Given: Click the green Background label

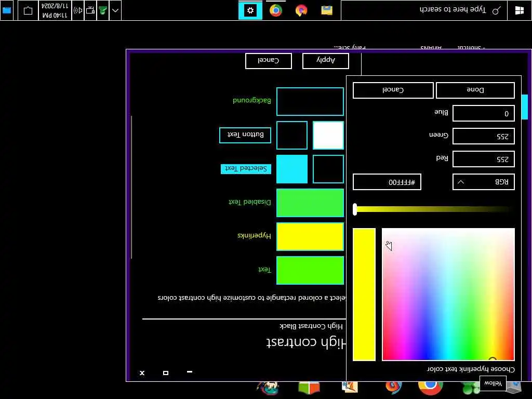Looking at the screenshot, I should pyautogui.click(x=252, y=100).
